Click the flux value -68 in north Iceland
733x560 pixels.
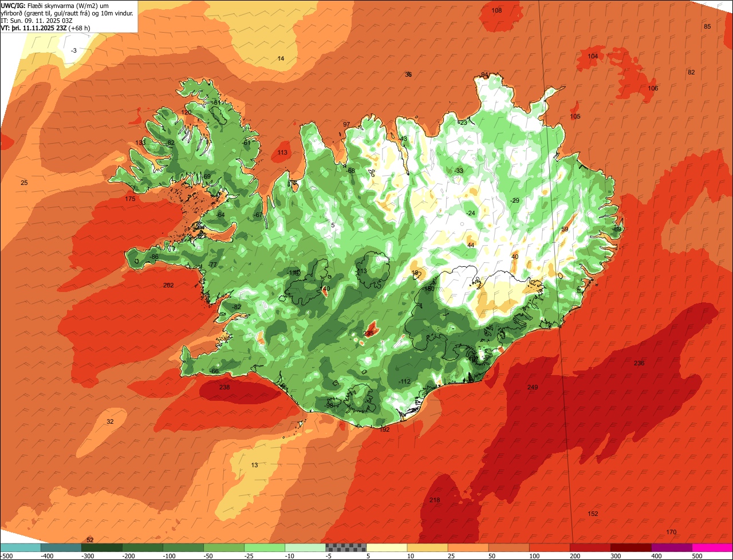point(350,171)
